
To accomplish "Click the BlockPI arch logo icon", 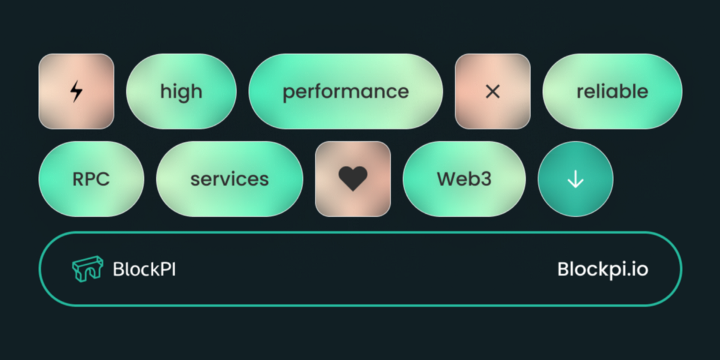I will pos(88,269).
